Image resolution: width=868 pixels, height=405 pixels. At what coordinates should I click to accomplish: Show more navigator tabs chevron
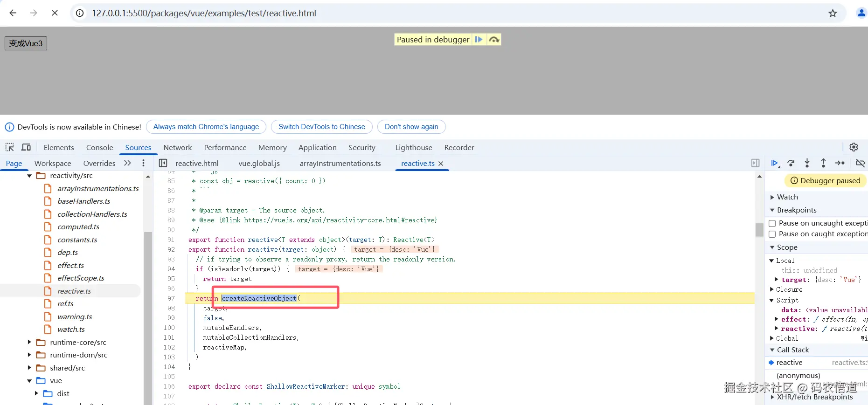click(127, 163)
